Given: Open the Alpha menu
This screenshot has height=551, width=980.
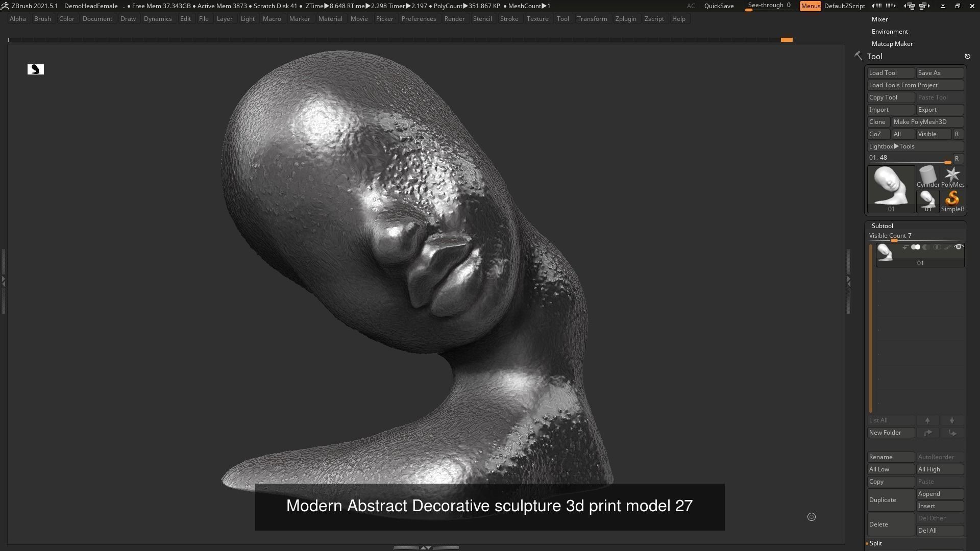Looking at the screenshot, I should coord(18,19).
